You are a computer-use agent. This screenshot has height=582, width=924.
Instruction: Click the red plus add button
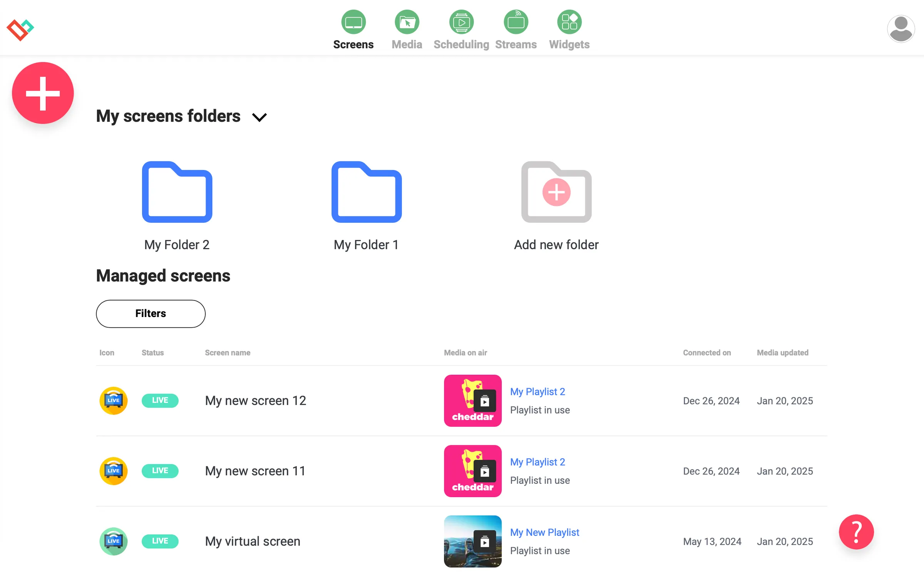(43, 93)
